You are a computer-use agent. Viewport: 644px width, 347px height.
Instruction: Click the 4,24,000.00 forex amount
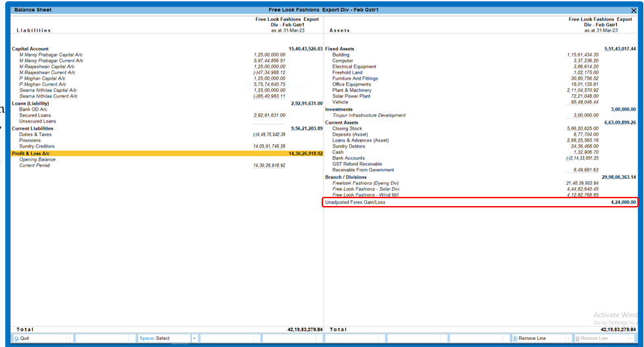tap(623, 202)
